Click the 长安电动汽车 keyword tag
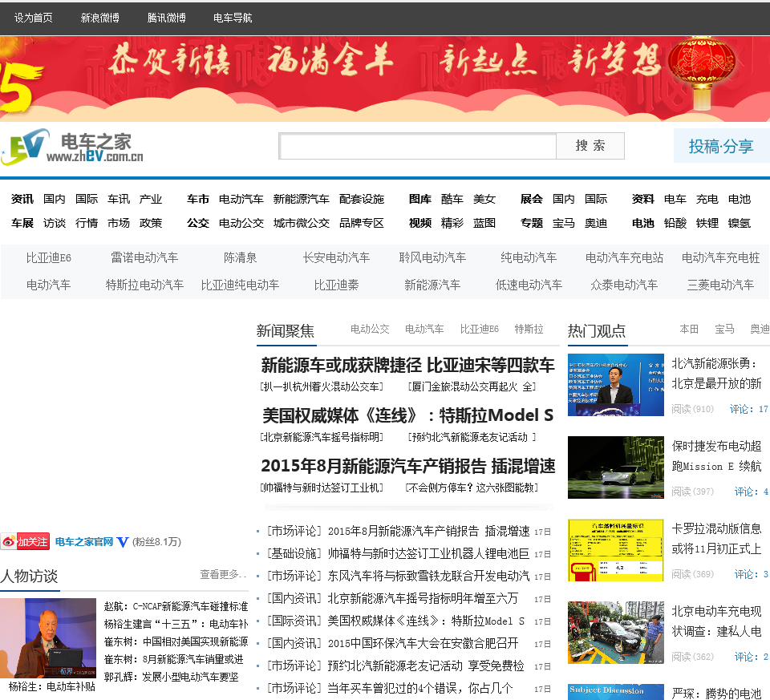 [336, 257]
